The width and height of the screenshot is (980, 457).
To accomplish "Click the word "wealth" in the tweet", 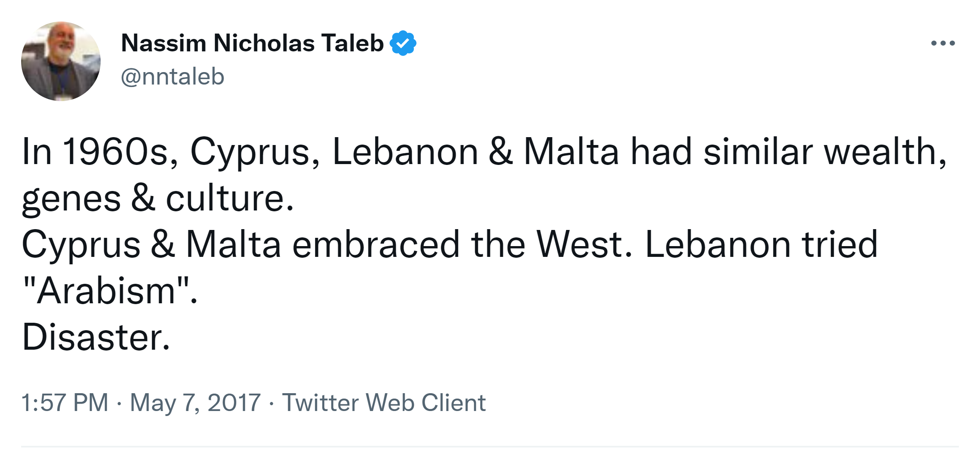I will click(882, 152).
